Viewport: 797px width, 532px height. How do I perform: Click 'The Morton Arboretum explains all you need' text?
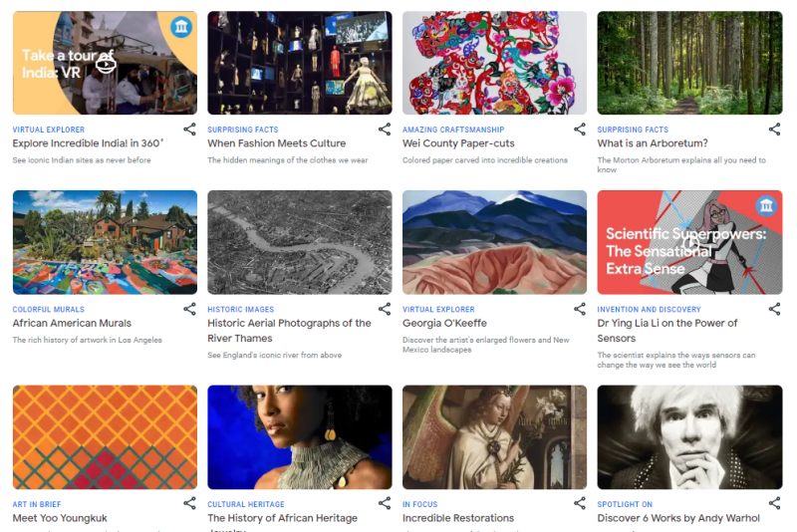[x=681, y=164]
